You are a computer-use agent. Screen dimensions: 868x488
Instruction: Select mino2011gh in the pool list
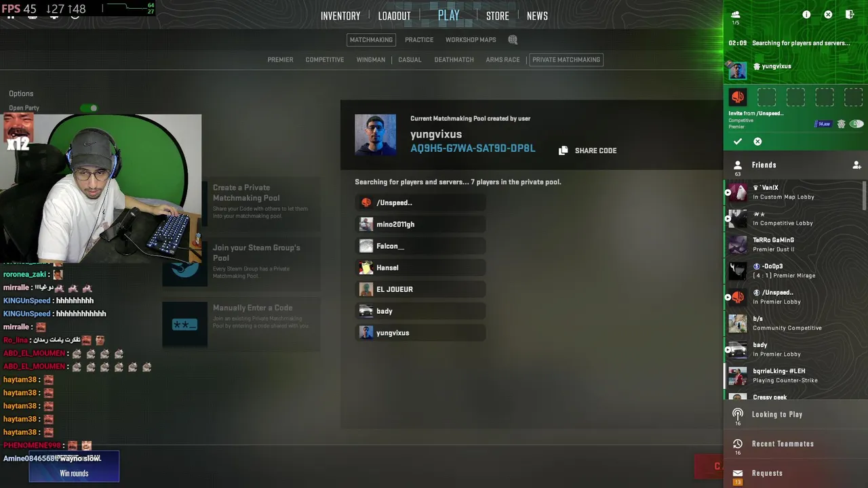point(420,224)
